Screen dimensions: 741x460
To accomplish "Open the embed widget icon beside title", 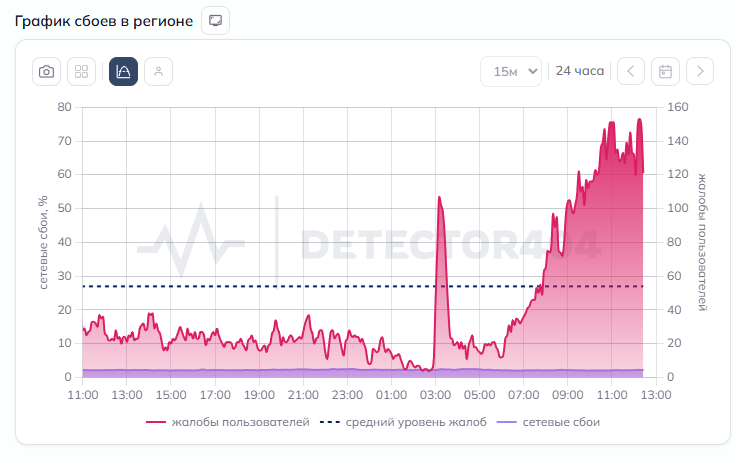I will 215,20.
